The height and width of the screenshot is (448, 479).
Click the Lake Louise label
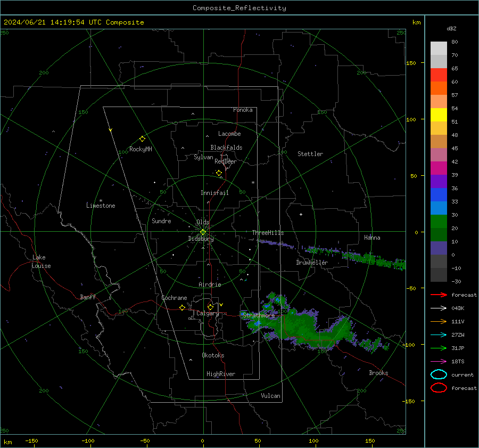(x=41, y=262)
